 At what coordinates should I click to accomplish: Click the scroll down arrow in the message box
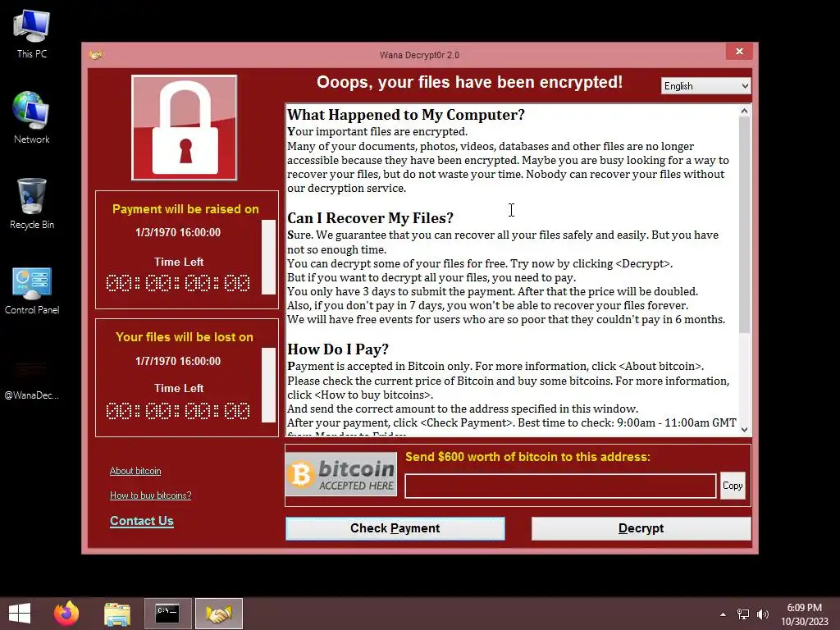(x=744, y=429)
